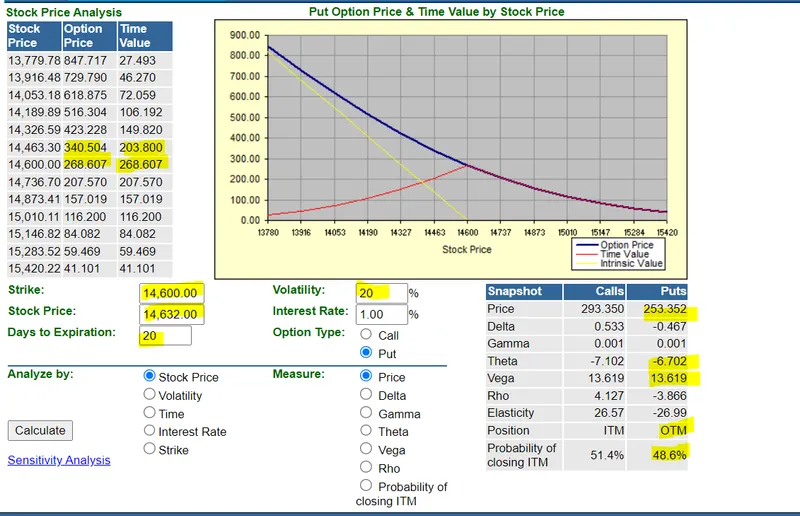Click the 15,420.22 stock price cell
Image resolution: width=800 pixels, height=516 pixels.
[x=34, y=268]
